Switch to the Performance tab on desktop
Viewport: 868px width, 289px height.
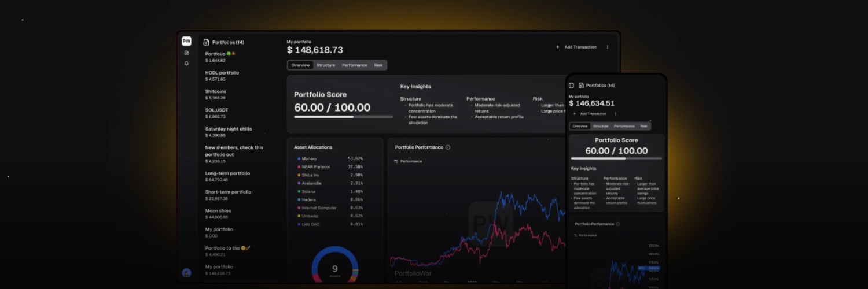[354, 65]
